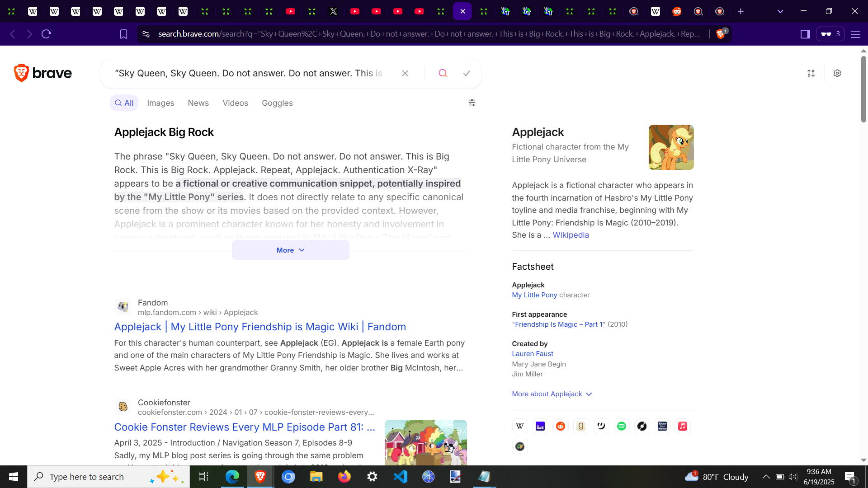Open Windows Task View

click(203, 477)
